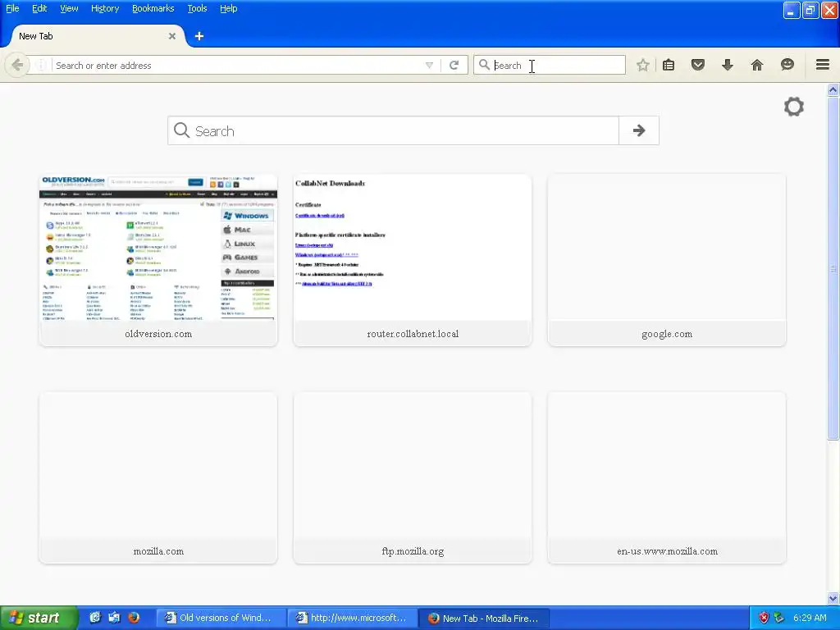840x630 pixels.
Task: Click the back navigation arrow
Action: 17,66
